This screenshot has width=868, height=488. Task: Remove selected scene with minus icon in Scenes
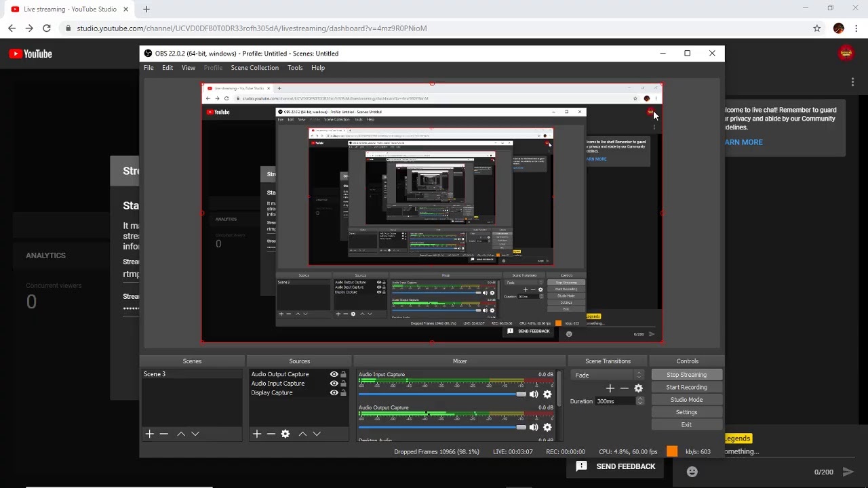coord(163,434)
